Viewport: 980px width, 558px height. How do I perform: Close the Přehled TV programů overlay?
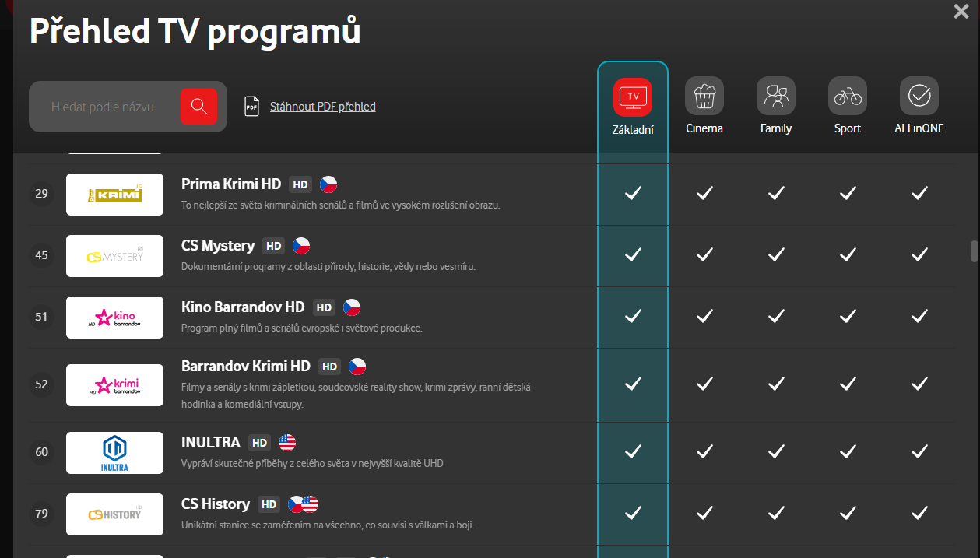(x=961, y=11)
